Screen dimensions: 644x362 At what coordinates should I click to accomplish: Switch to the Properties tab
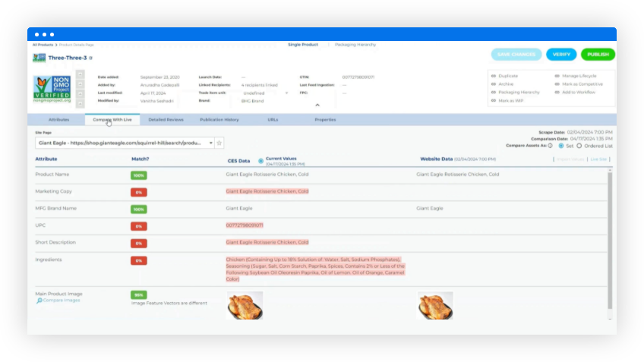coord(325,120)
